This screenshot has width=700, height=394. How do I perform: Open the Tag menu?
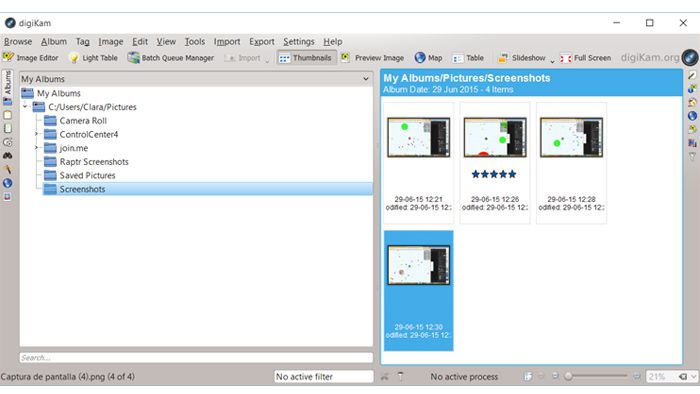coord(83,41)
